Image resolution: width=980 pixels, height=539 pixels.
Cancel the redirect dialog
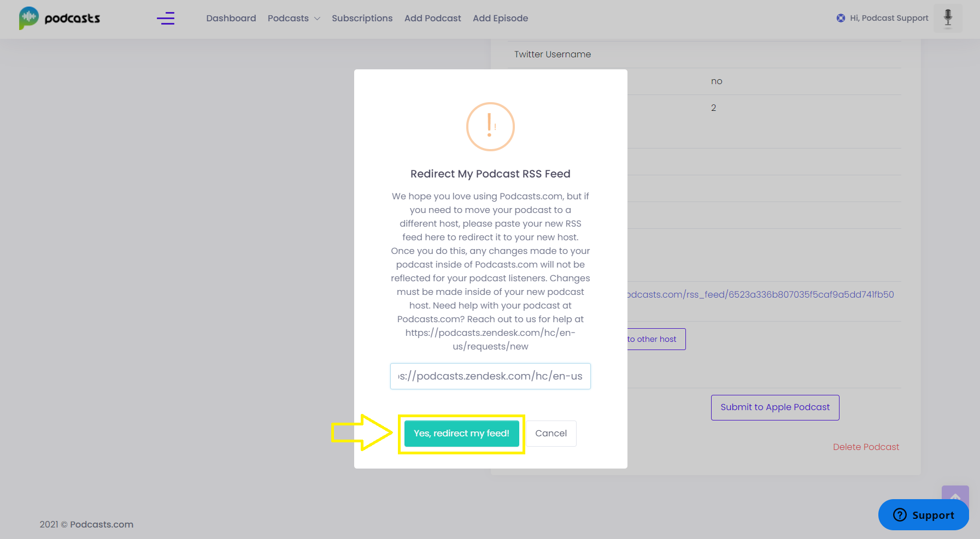[551, 434]
